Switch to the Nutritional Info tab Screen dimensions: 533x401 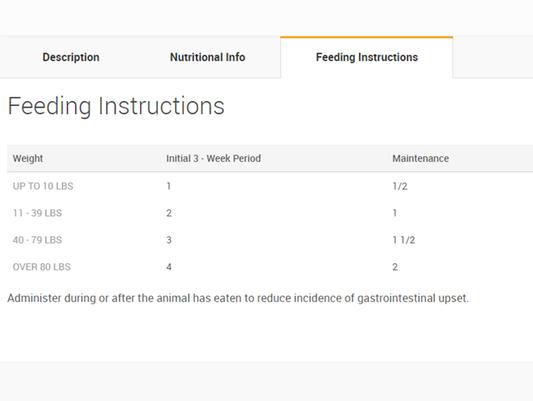tap(207, 57)
